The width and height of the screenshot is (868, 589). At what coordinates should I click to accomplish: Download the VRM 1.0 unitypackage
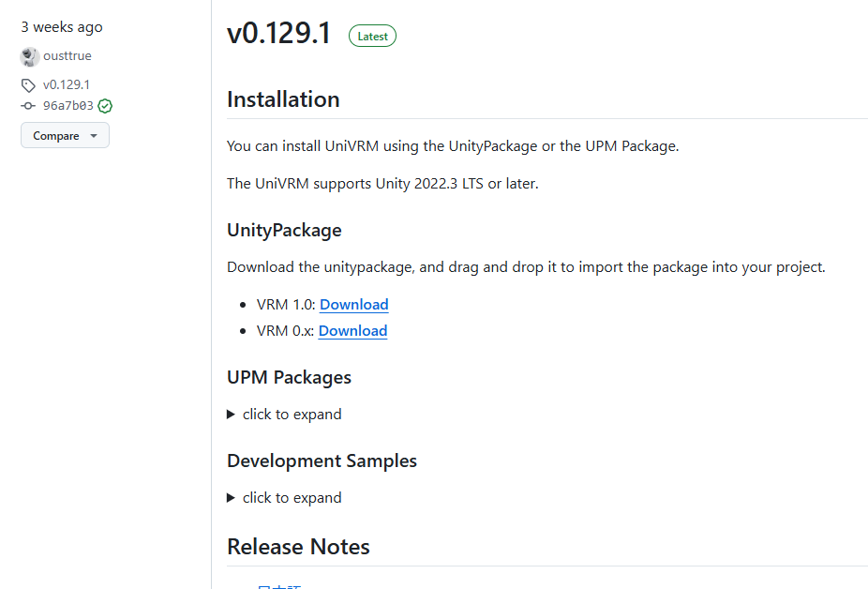353,305
